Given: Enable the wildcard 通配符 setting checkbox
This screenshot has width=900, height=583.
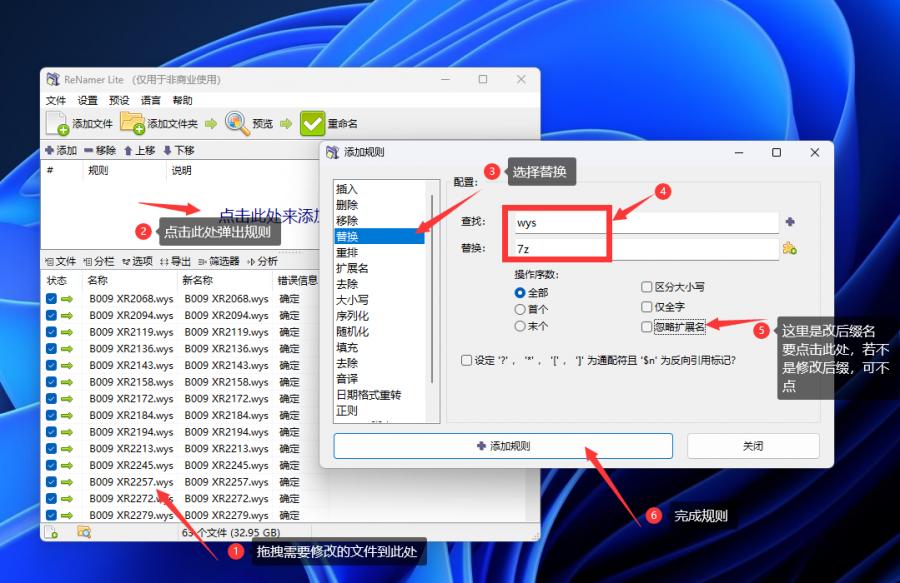Looking at the screenshot, I should tap(467, 360).
